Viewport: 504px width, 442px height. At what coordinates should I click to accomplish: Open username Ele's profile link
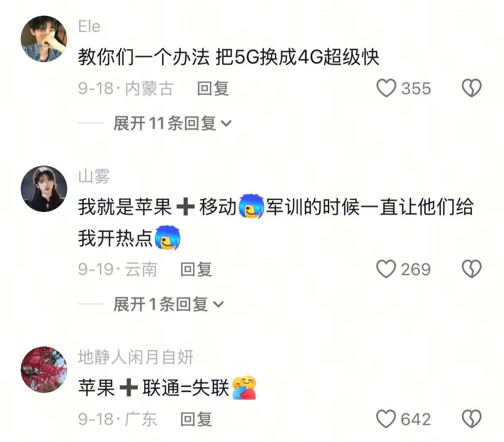tap(89, 26)
